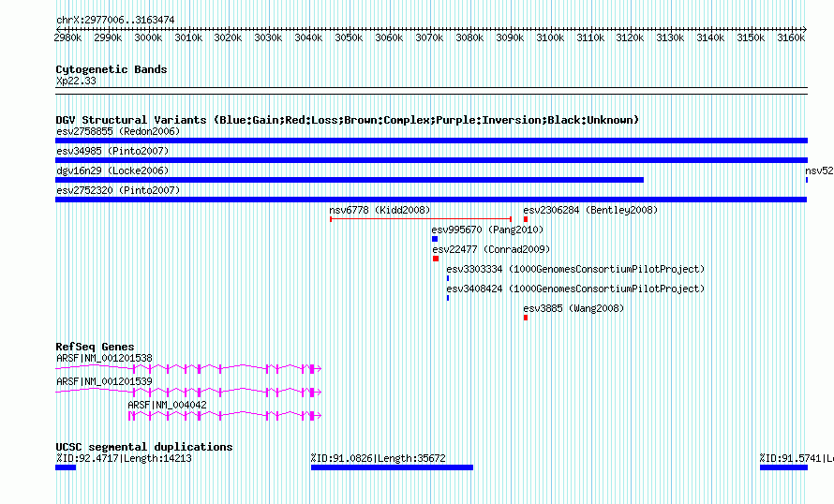Viewport: 834px width, 504px height.
Task: Open the ARSF|NM_001201538 gene label
Action: [104, 359]
